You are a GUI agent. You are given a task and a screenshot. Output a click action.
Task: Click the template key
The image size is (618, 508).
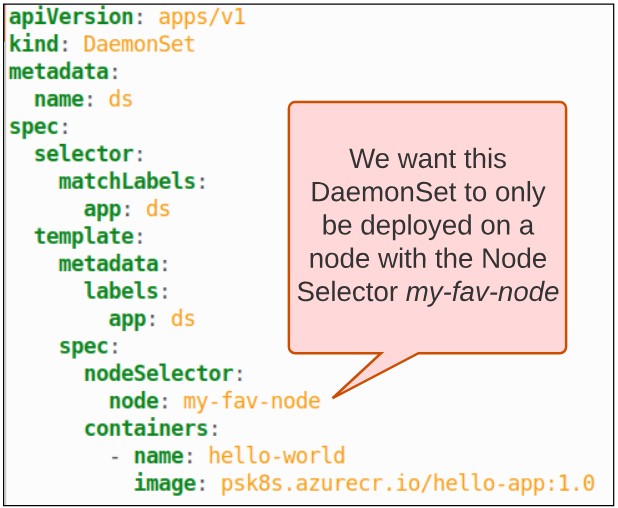[x=83, y=237]
